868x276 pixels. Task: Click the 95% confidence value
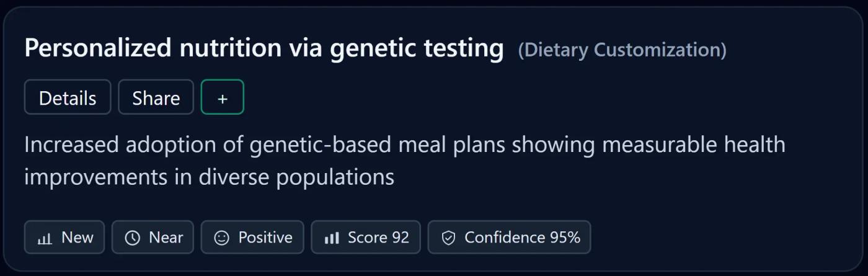click(x=565, y=238)
